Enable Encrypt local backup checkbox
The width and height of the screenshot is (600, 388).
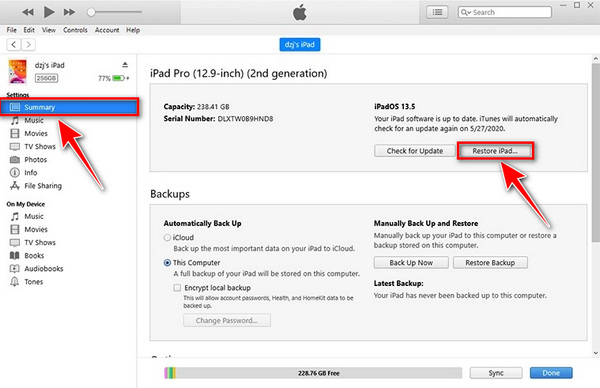(x=177, y=287)
